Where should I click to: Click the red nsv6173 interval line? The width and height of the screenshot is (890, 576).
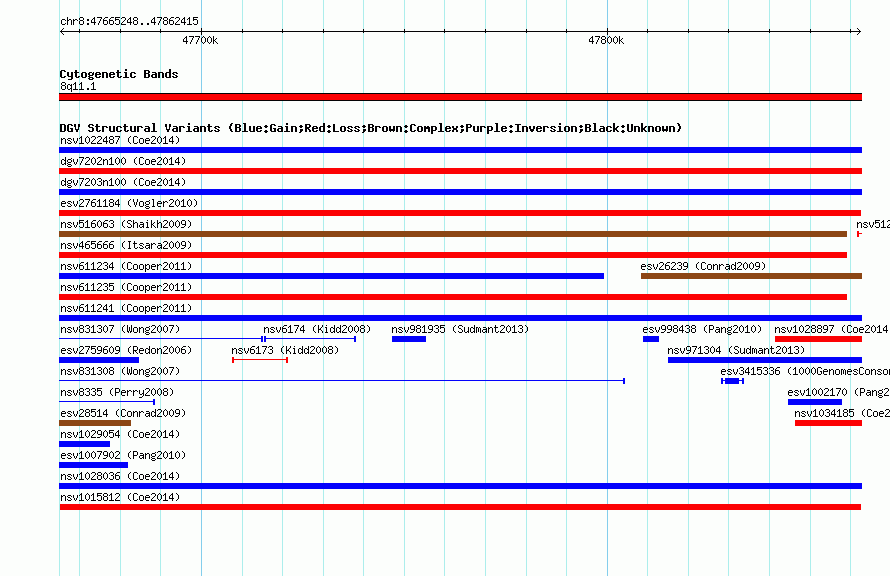pyautogui.click(x=260, y=360)
